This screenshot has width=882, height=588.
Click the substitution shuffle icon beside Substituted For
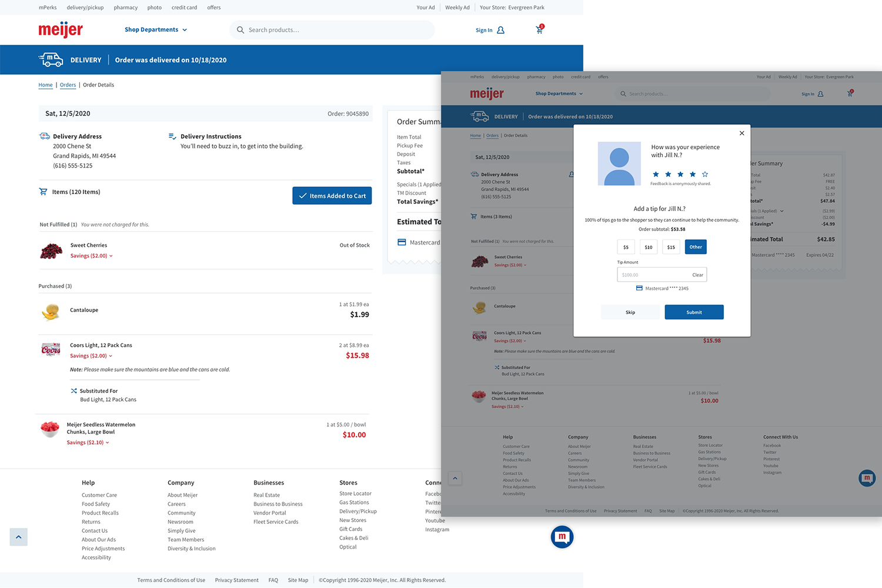pos(73,390)
